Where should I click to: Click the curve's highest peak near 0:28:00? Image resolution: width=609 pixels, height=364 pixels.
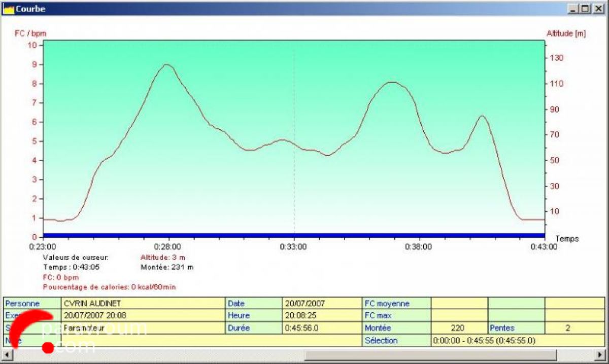tap(166, 64)
